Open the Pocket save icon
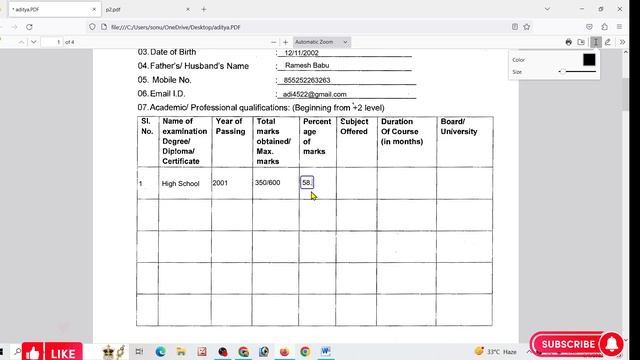Viewport: 640px width, 360px height. (x=589, y=27)
